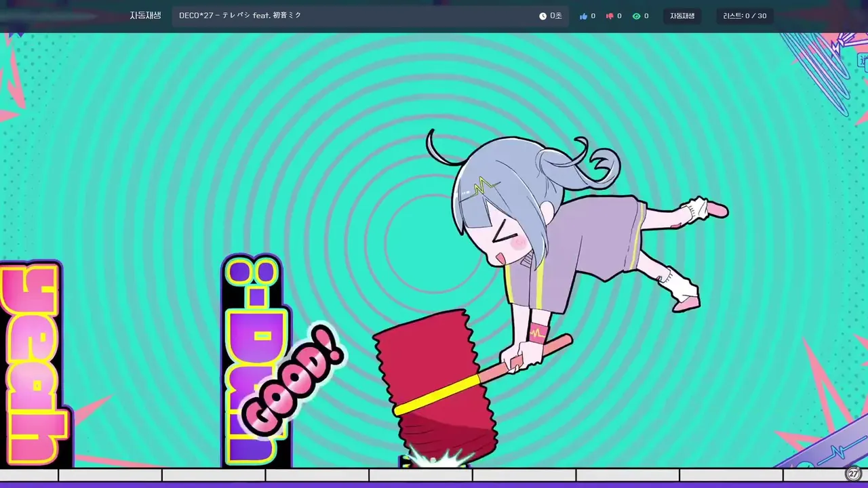This screenshot has width=868, height=488.
Task: Open the 리스트: 0 / 30 playlist button
Action: pos(745,16)
